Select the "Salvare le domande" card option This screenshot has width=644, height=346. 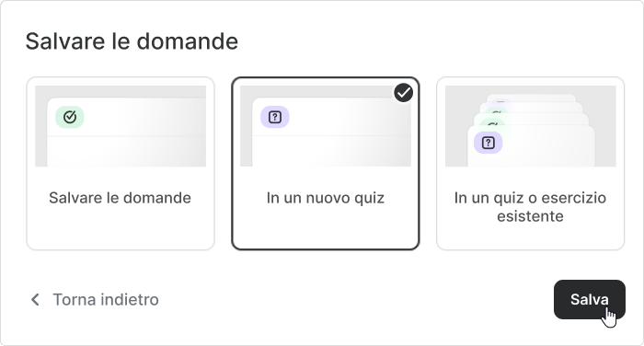point(121,163)
